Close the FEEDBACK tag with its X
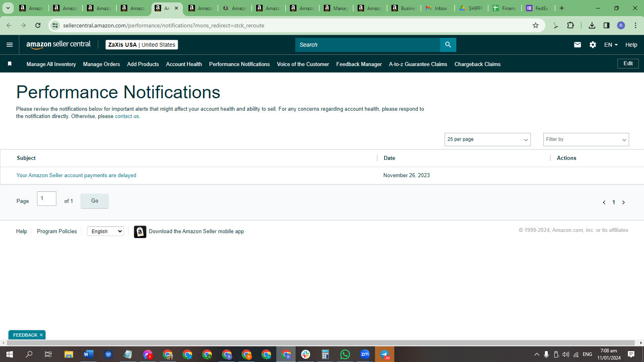644x362 pixels. (x=41, y=335)
